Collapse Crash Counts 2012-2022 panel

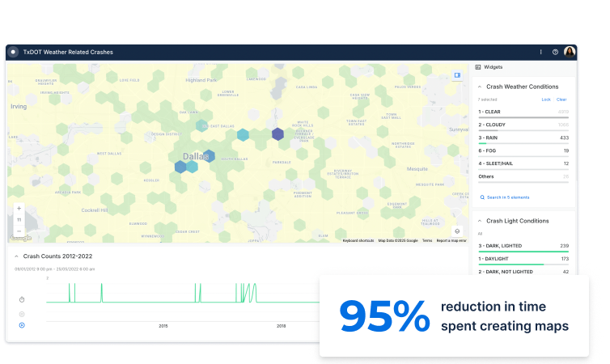16,256
